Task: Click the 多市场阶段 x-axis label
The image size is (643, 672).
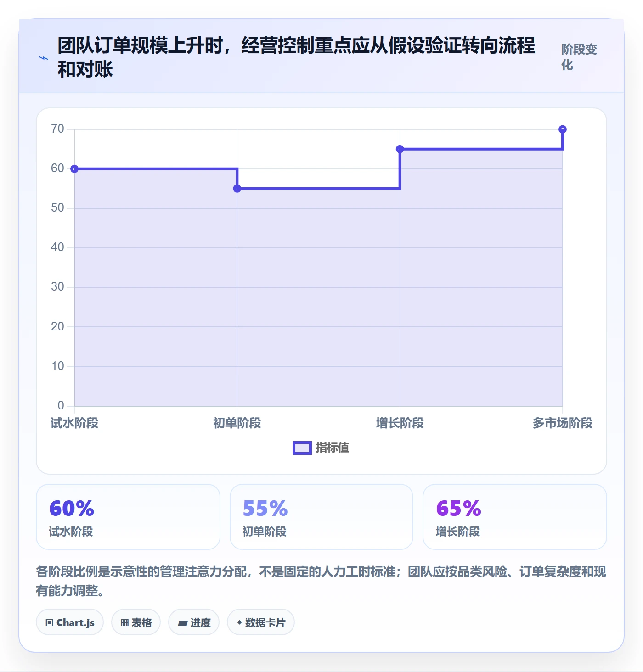Action: [563, 423]
